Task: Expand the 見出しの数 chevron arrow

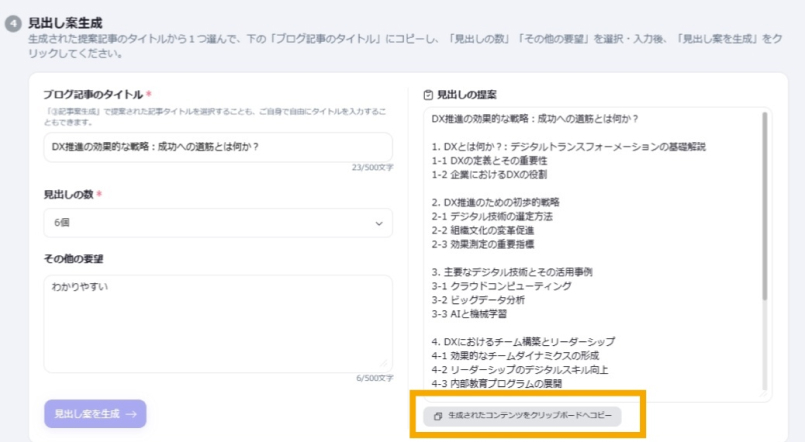Action: (379, 223)
